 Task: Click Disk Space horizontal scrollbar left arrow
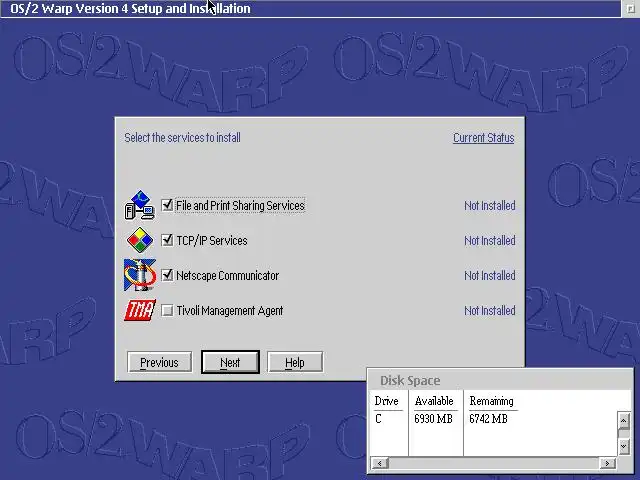[x=380, y=463]
